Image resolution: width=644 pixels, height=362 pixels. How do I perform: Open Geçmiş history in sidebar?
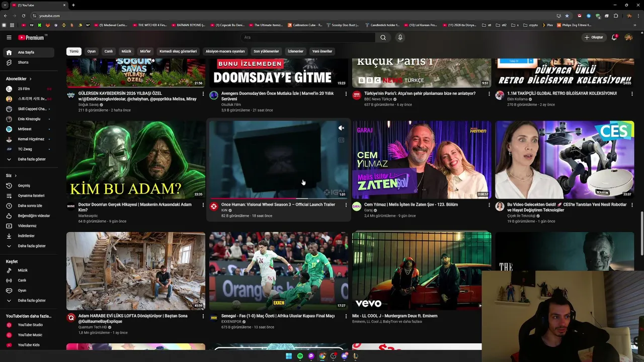pos(30,186)
